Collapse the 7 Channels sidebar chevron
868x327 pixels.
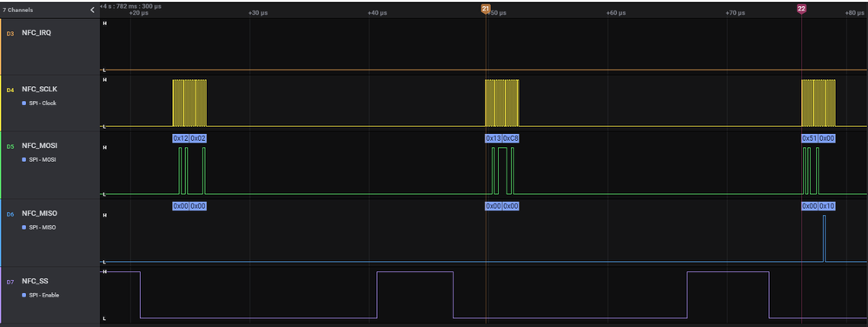(92, 10)
